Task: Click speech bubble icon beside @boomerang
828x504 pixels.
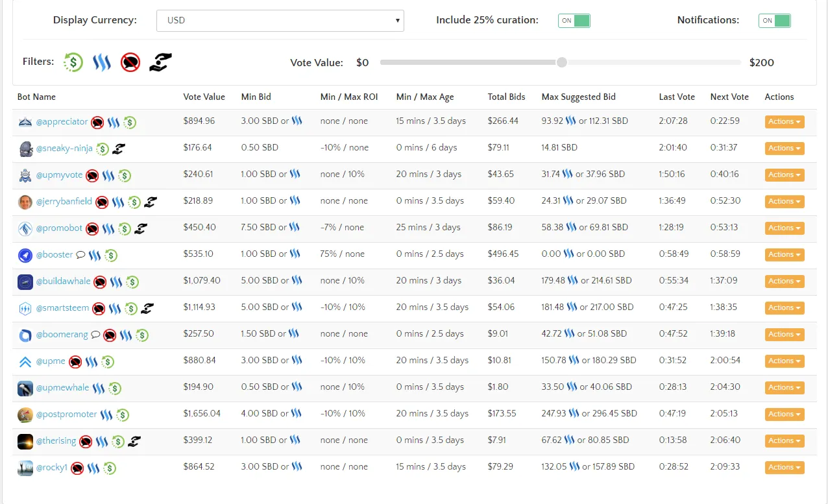Action: (x=95, y=335)
